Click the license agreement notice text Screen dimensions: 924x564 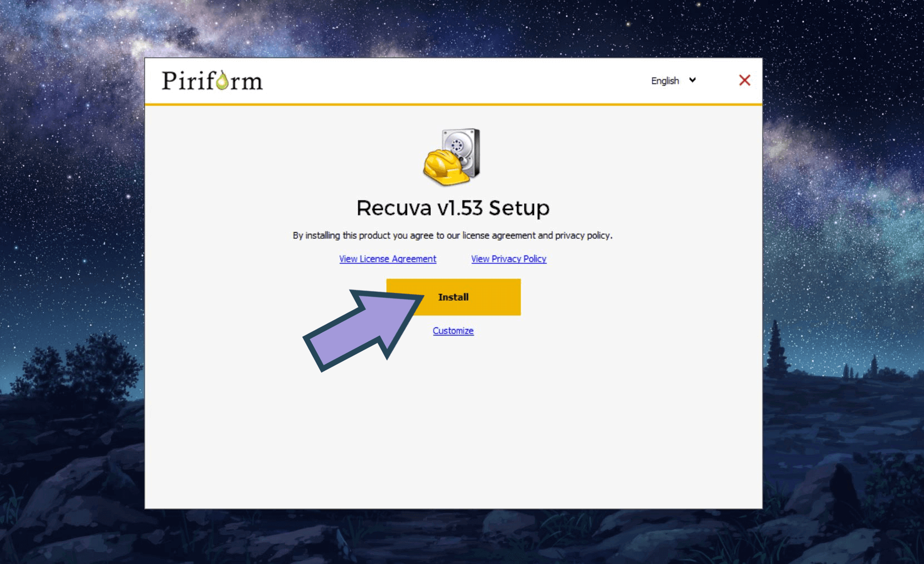[453, 236]
